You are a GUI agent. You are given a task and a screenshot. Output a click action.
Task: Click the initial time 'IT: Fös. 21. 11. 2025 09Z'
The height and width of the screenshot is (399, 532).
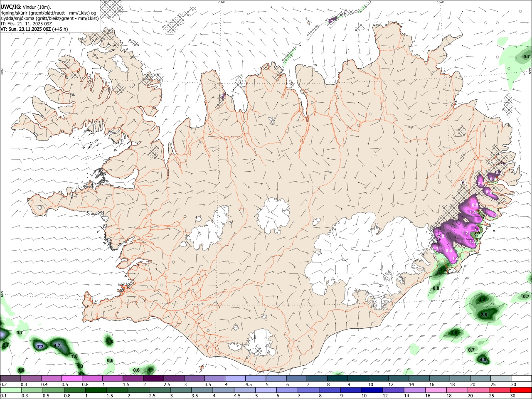click(x=26, y=24)
